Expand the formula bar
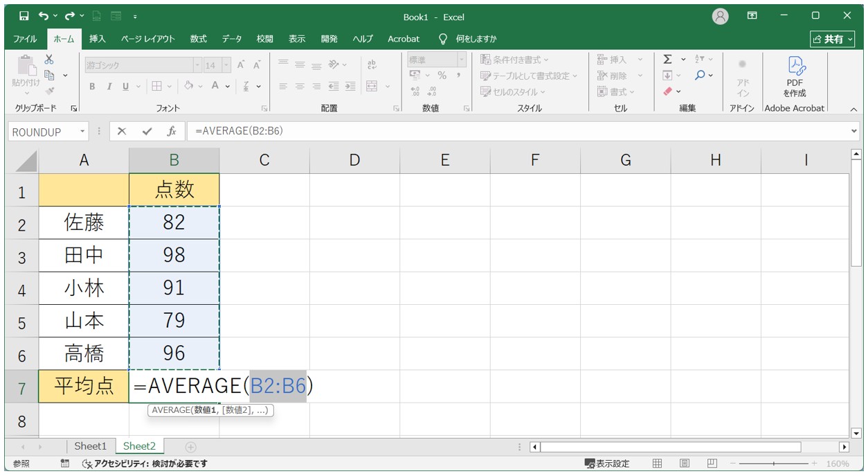This screenshot has width=868, height=476. (x=853, y=132)
